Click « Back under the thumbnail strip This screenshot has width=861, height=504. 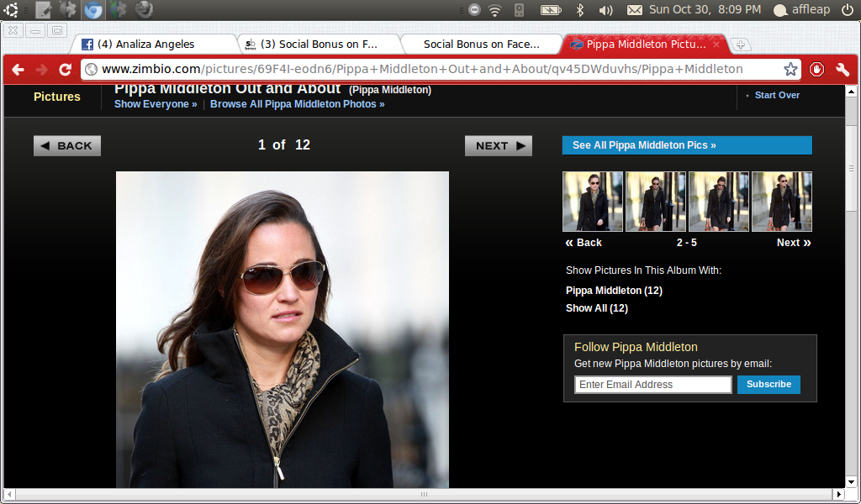tap(584, 243)
